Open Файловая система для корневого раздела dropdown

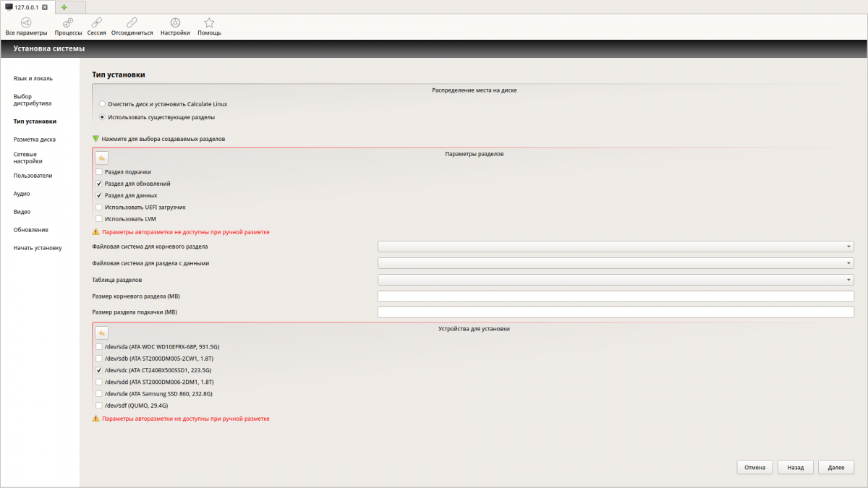[616, 247]
